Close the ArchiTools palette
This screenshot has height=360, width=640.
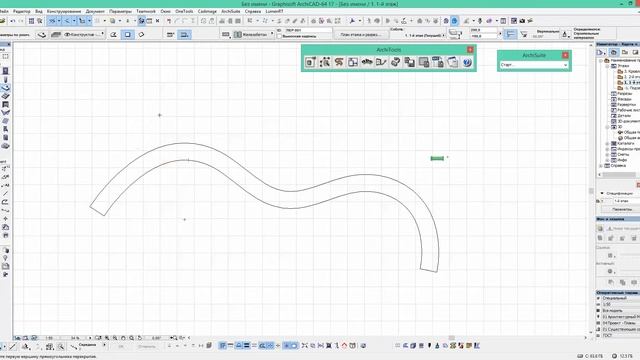click(470, 50)
